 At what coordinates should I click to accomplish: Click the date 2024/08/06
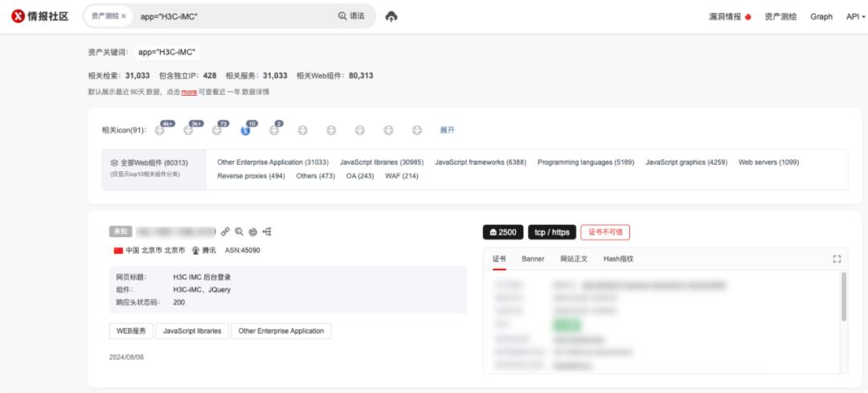[x=127, y=357]
